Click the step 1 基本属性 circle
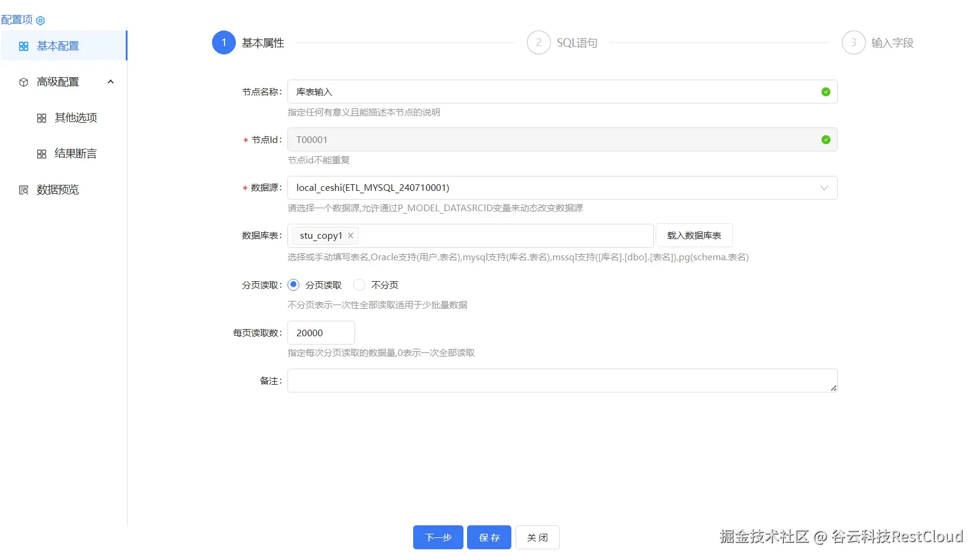This screenshot has width=979, height=560. pos(223,42)
